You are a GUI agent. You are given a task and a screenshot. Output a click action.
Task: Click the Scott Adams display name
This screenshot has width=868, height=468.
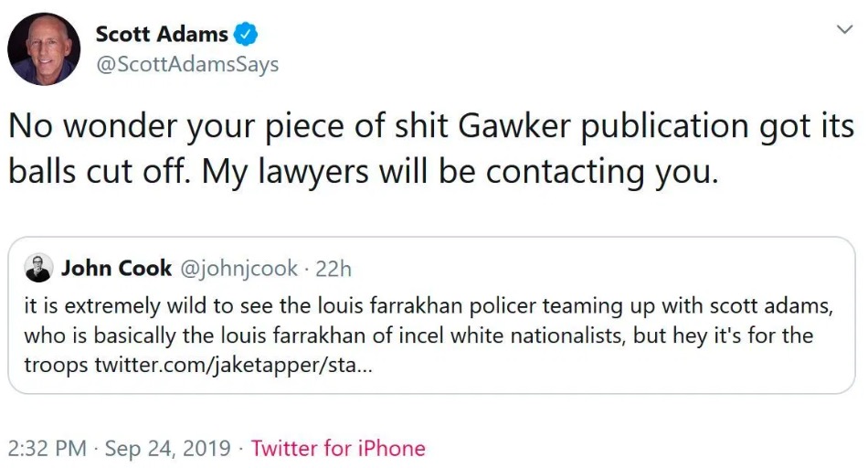pyautogui.click(x=162, y=35)
